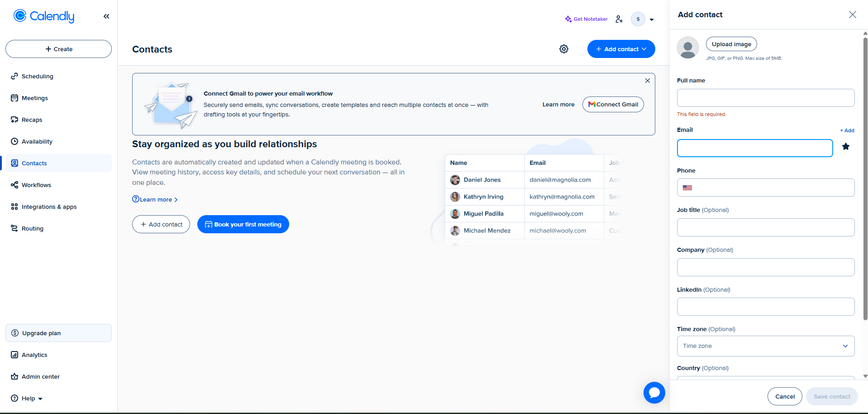Click the default avatar placeholder image

click(x=688, y=48)
